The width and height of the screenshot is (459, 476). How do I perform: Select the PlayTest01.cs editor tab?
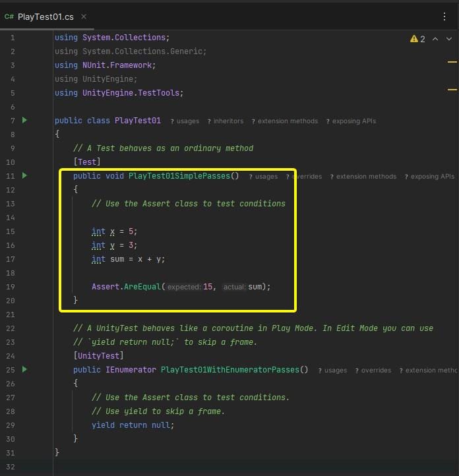46,16
